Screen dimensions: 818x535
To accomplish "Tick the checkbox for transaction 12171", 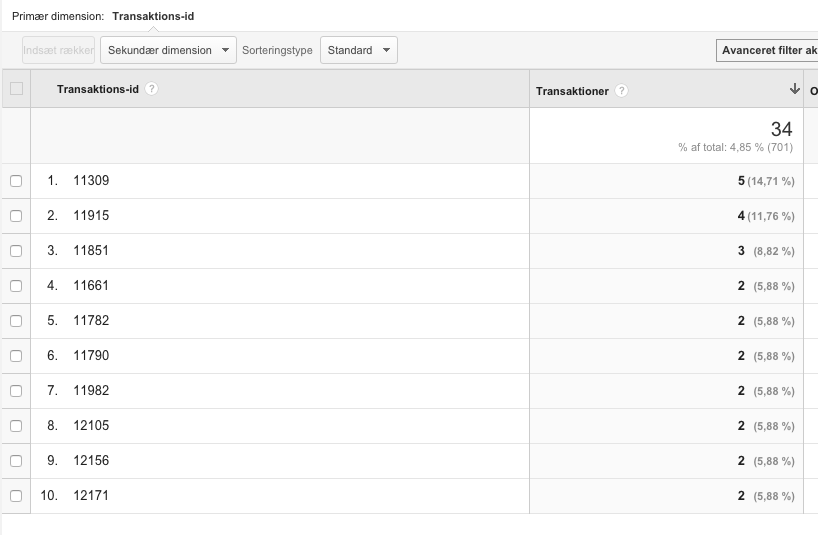I will point(16,496).
